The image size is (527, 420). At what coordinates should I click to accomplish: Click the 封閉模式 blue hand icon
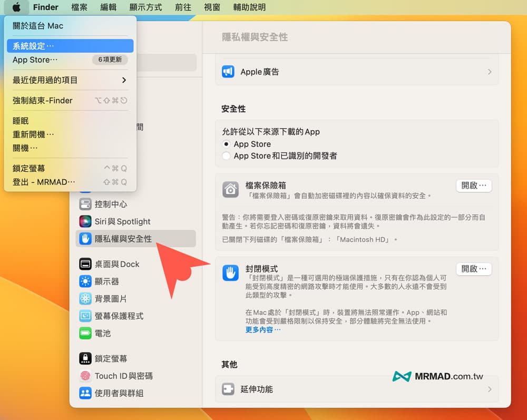coord(231,273)
